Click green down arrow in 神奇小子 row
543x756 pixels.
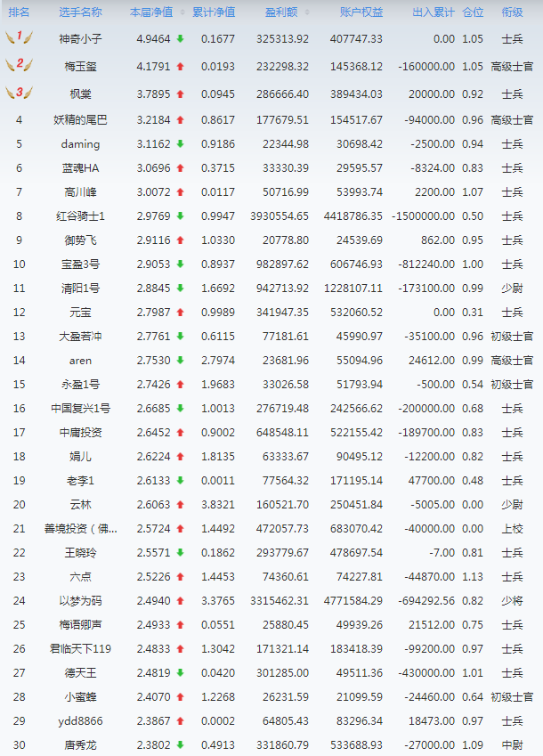click(x=180, y=38)
